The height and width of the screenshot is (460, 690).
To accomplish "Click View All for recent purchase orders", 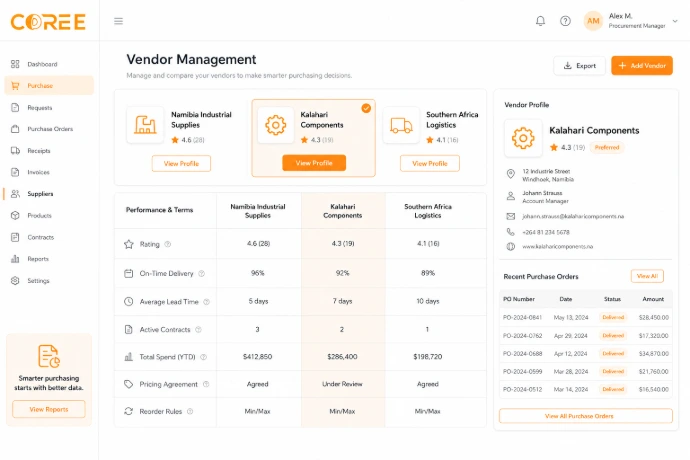I will click(x=647, y=276).
